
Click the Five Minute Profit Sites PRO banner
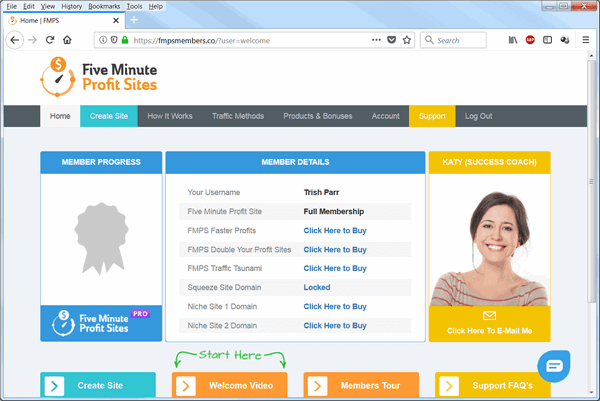[101, 323]
